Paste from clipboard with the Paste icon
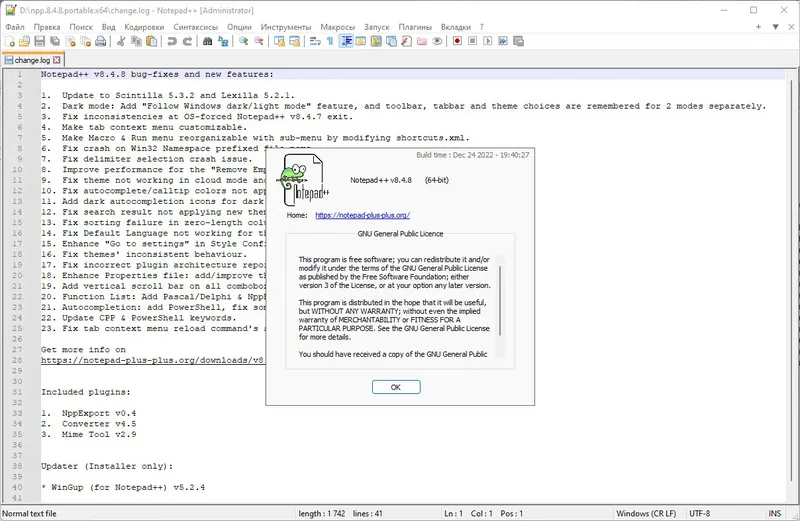Viewport: 800px width, 521px height. coord(152,41)
